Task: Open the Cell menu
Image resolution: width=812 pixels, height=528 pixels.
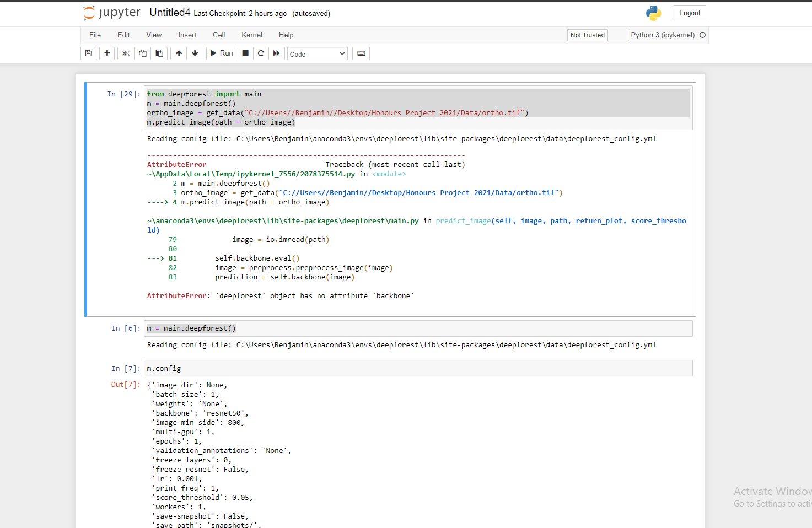Action: (x=218, y=35)
